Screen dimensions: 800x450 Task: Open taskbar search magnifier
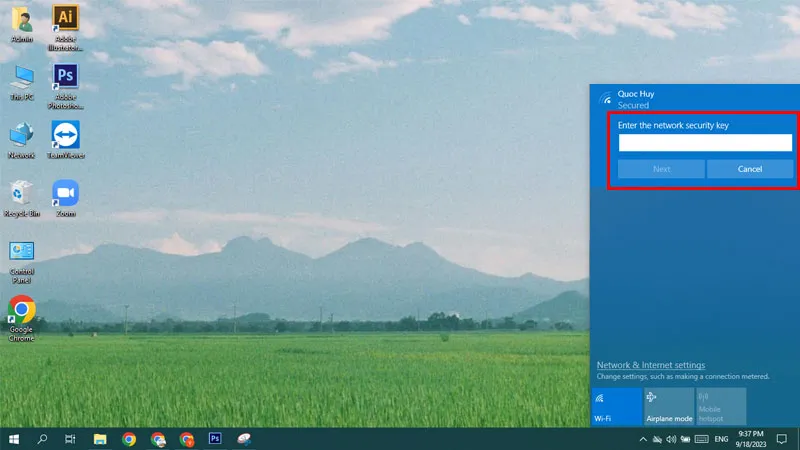coord(43,439)
